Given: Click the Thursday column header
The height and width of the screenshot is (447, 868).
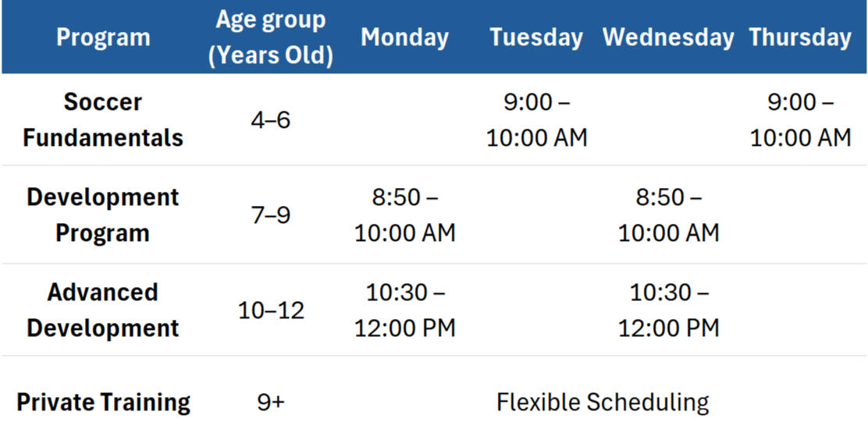Looking at the screenshot, I should coord(800,37).
